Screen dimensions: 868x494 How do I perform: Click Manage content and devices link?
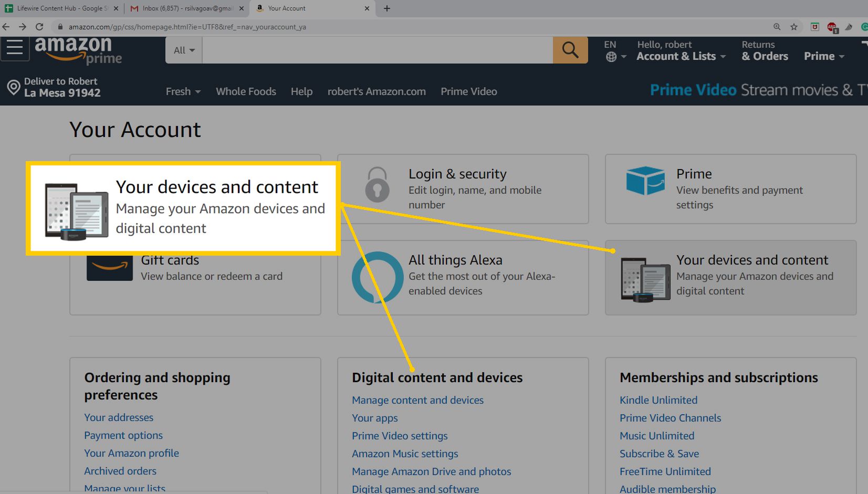(417, 400)
